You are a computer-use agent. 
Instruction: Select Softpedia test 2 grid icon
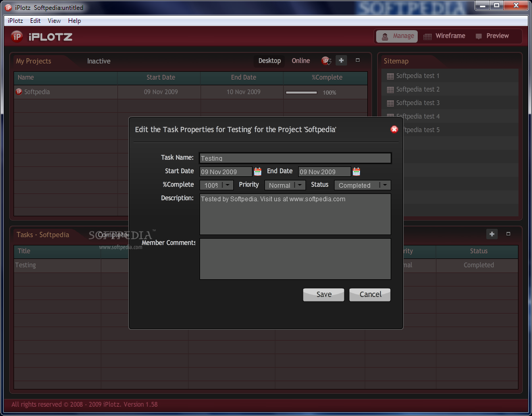390,89
